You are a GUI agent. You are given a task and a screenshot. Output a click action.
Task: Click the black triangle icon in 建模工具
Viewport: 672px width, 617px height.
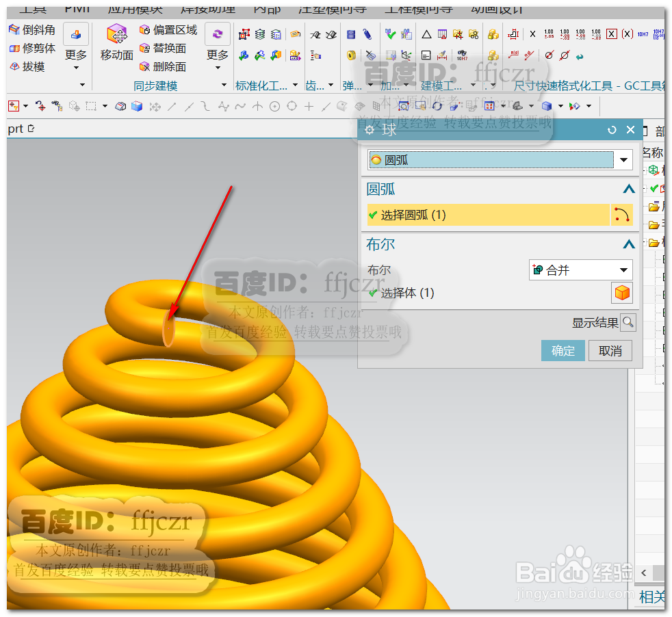coord(426,34)
